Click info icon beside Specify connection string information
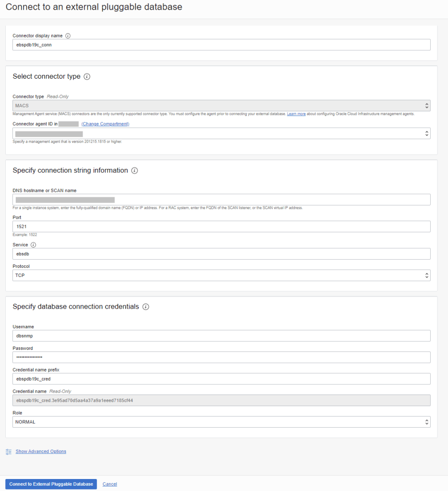Screen dimensions: 448x491 pyautogui.click(x=134, y=170)
